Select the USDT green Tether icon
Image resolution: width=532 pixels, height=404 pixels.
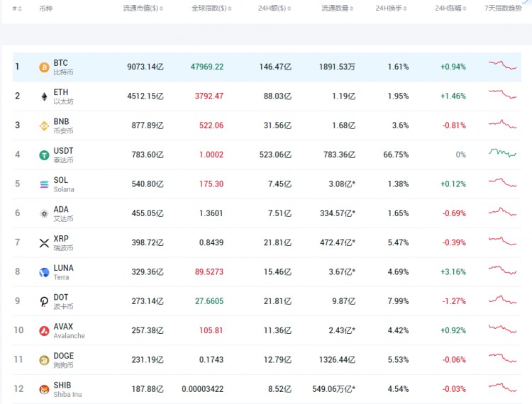click(x=44, y=155)
